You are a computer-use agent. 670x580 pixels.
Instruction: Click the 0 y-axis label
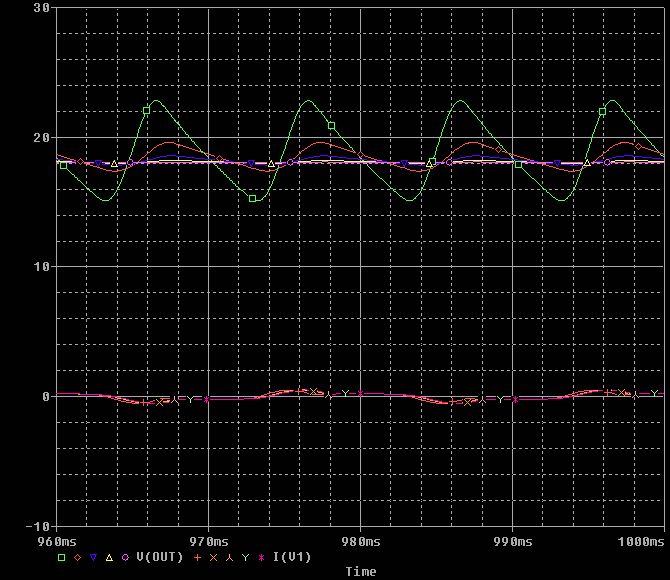click(x=46, y=397)
